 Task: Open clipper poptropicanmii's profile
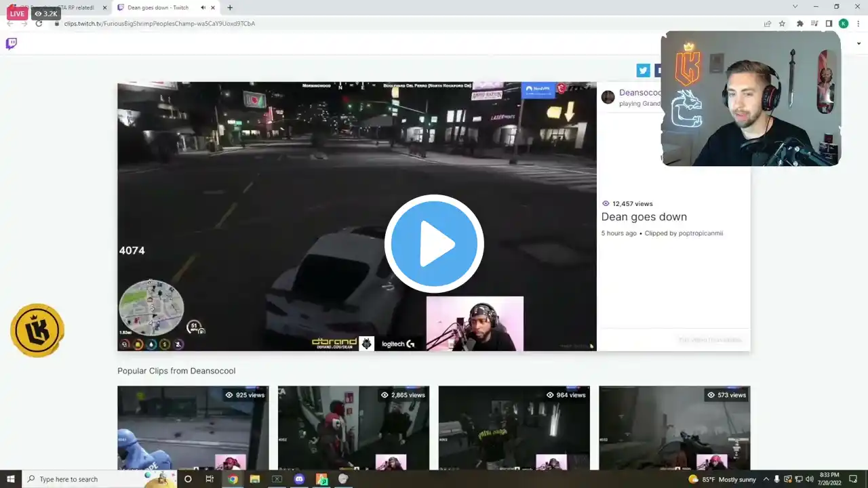click(701, 233)
